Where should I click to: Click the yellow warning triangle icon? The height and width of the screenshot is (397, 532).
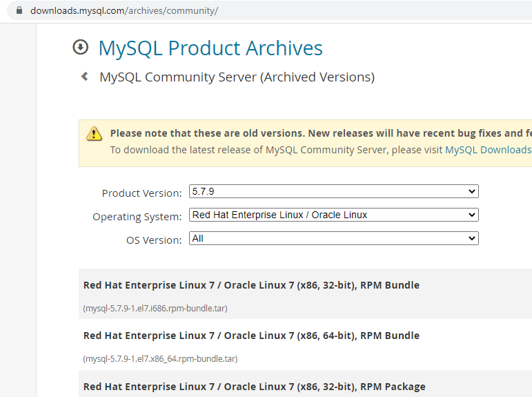click(x=94, y=133)
